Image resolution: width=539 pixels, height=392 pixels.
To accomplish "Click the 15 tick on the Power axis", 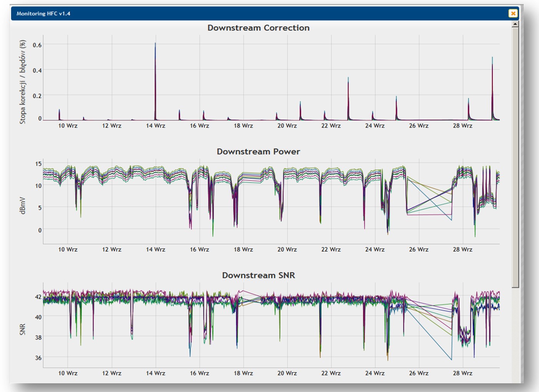I will click(x=38, y=164).
